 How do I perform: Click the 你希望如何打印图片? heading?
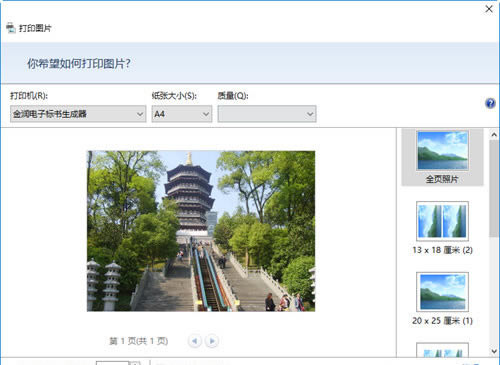[x=79, y=63]
